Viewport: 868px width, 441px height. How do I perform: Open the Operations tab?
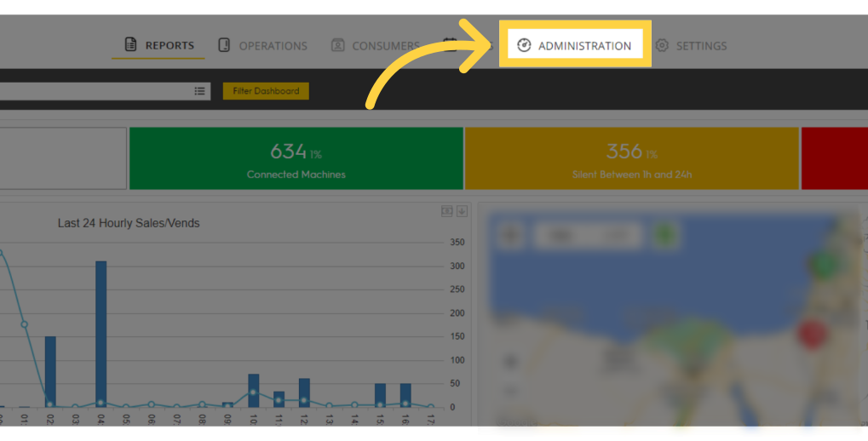262,45
